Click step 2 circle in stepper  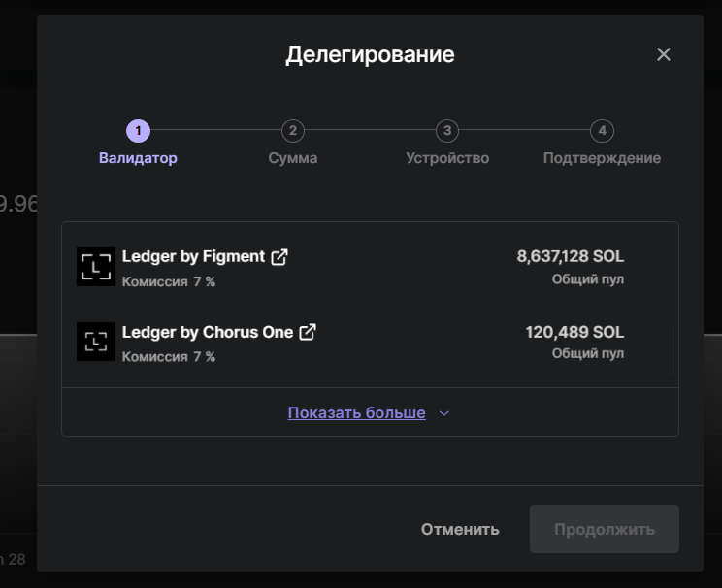[x=292, y=130]
